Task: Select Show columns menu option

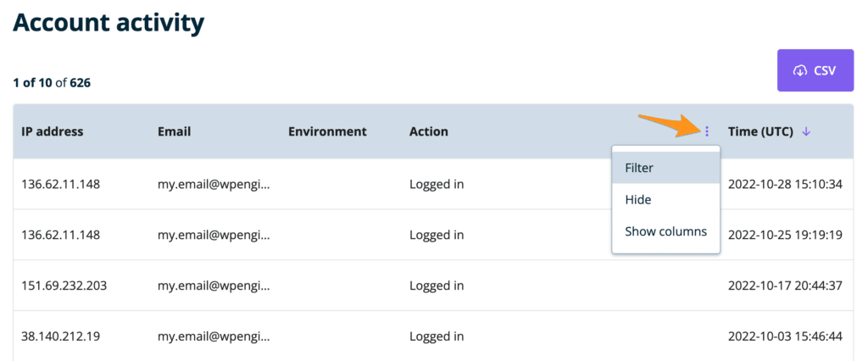Action: click(665, 231)
